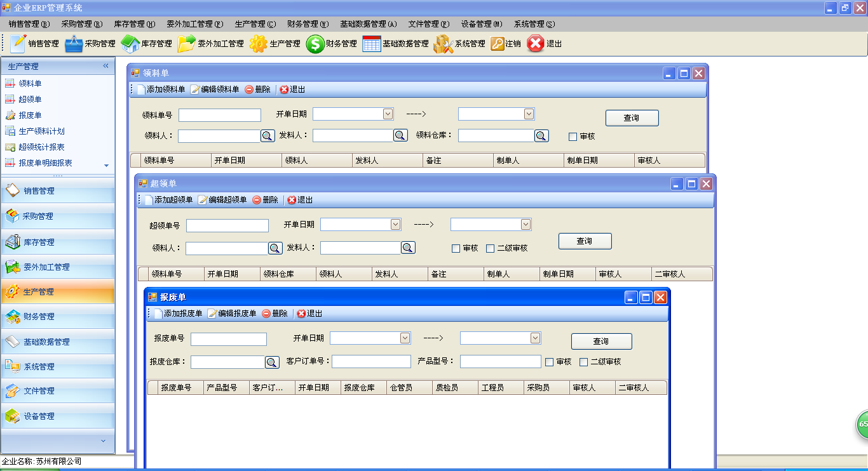The width and height of the screenshot is (868, 471).
Task: Click 添加报废单 in 报废单 toolbar
Action: pyautogui.click(x=178, y=314)
